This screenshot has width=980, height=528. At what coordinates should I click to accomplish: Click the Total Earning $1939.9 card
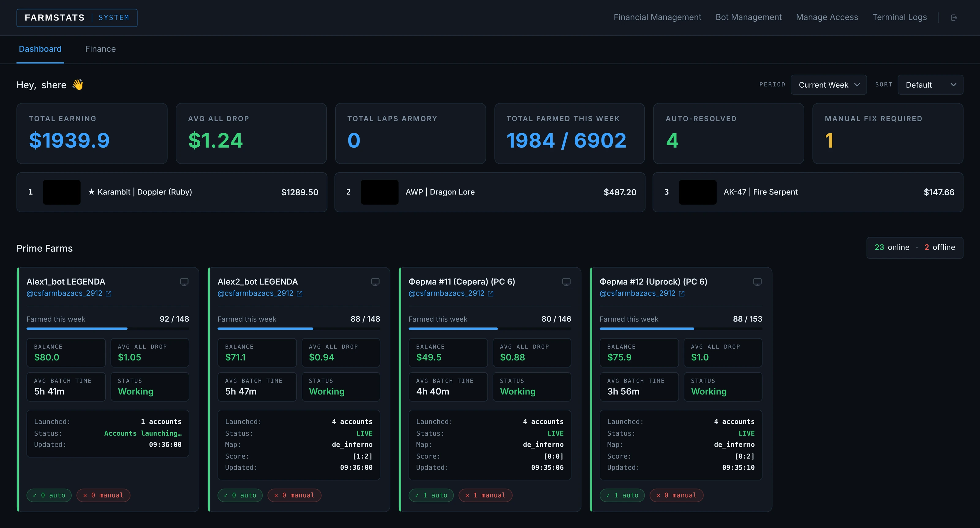92,134
